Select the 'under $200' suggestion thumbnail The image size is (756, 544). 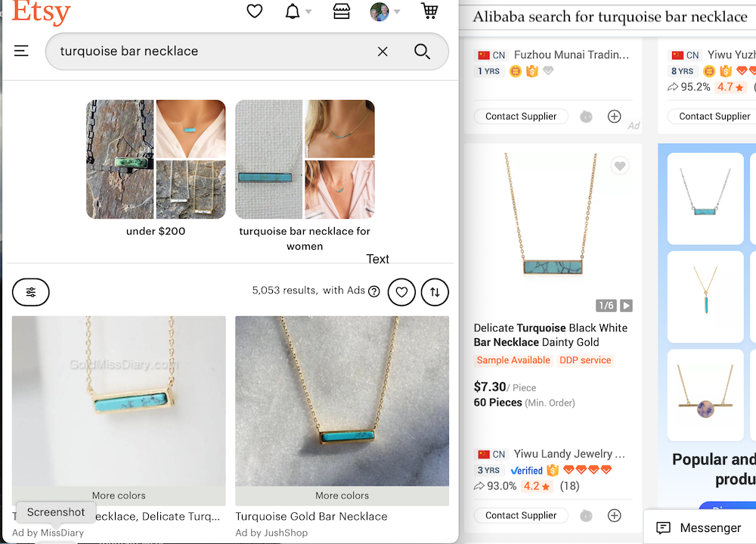156,160
